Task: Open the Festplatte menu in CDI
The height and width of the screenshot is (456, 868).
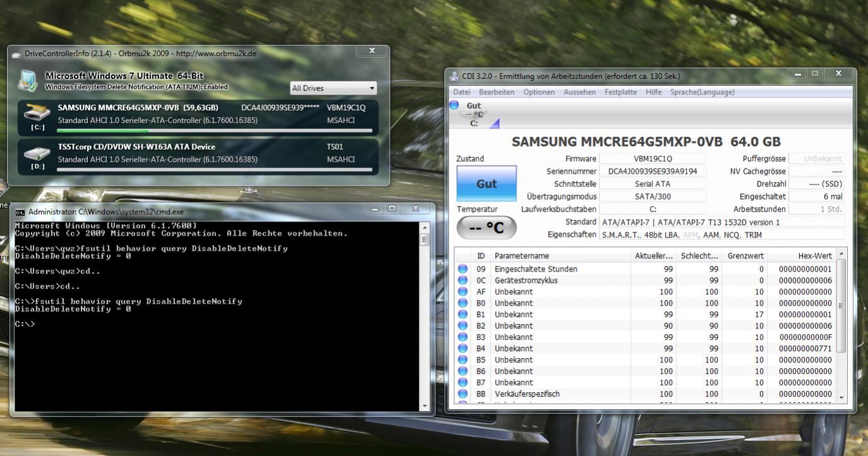Action: pos(620,92)
